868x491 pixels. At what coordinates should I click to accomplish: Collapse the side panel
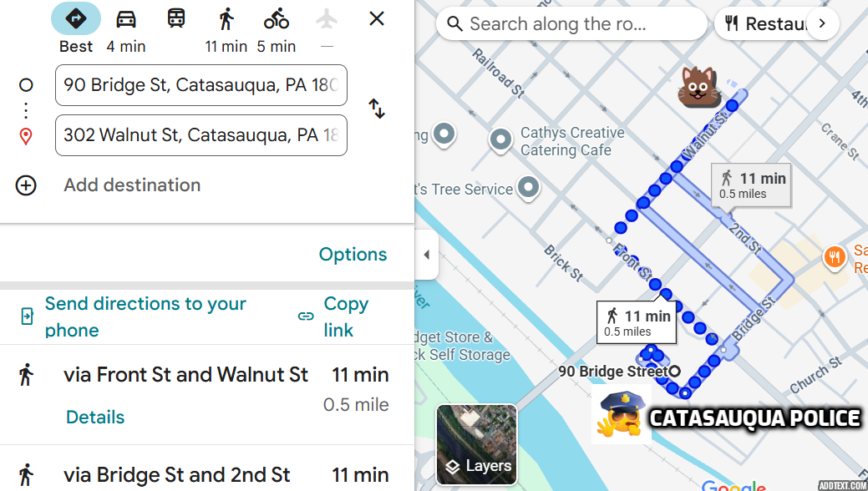click(426, 255)
